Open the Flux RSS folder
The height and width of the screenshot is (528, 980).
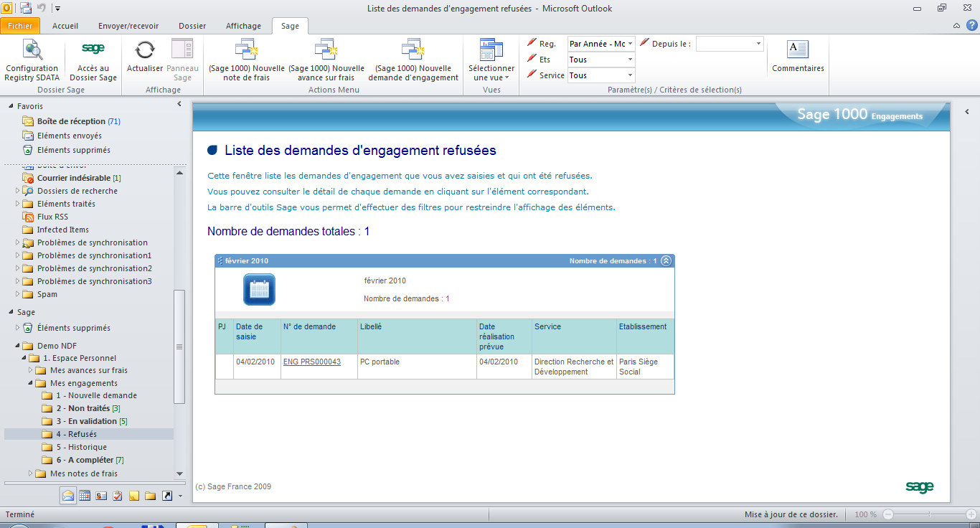(53, 217)
